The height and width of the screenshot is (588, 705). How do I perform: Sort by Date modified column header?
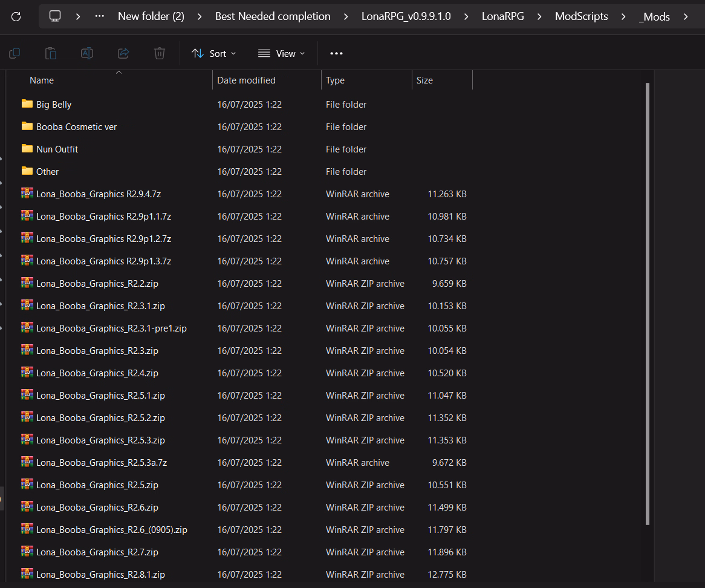246,80
